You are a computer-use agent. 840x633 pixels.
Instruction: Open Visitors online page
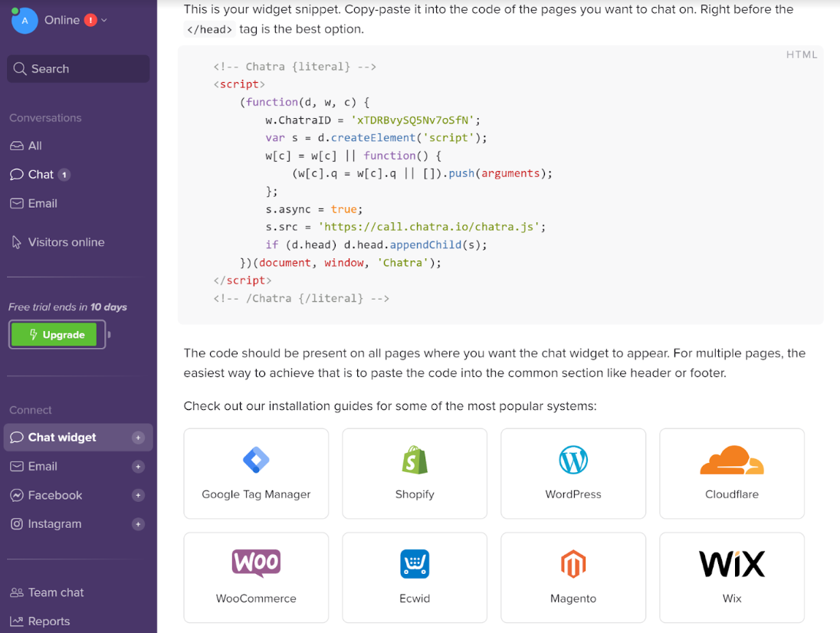pyautogui.click(x=66, y=242)
